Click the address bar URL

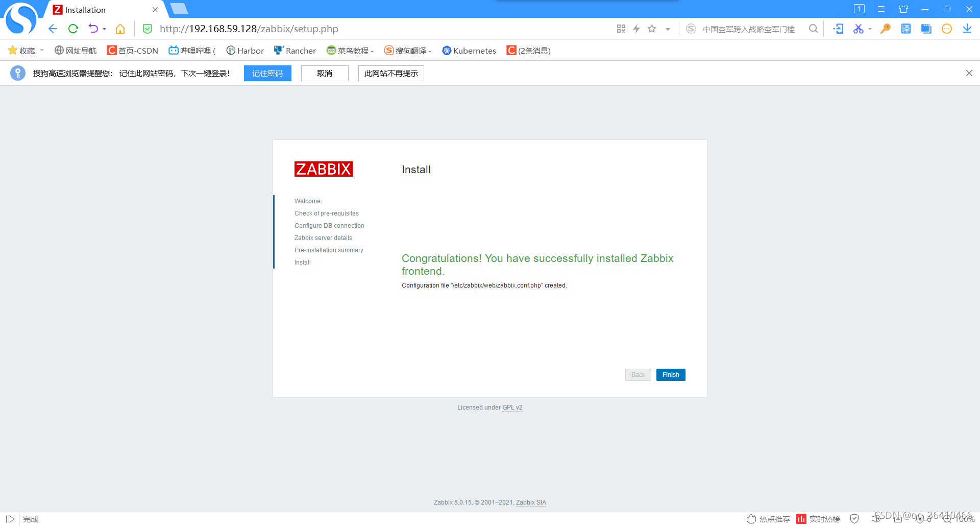tap(249, 29)
